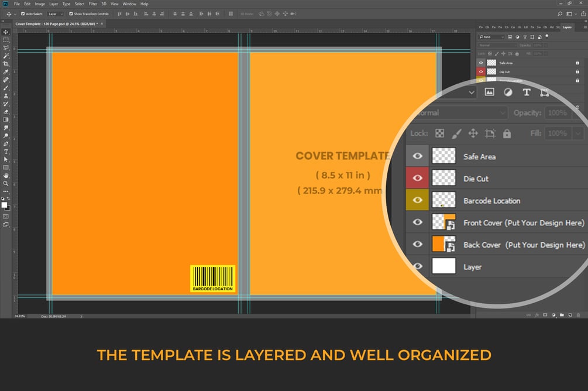
Task: Select the Smudge tool
Action: [6, 128]
